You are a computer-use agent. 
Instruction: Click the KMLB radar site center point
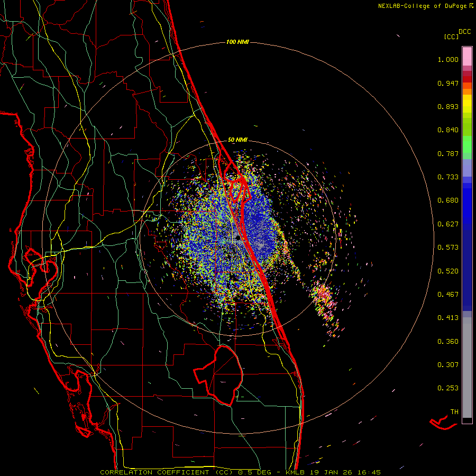tap(239, 239)
